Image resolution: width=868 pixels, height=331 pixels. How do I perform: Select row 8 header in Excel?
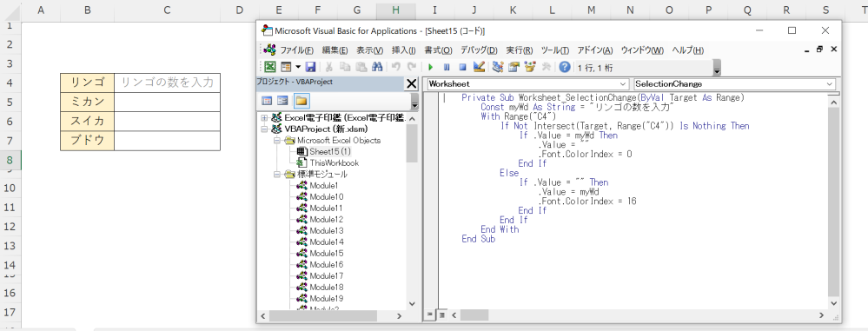tap(10, 161)
